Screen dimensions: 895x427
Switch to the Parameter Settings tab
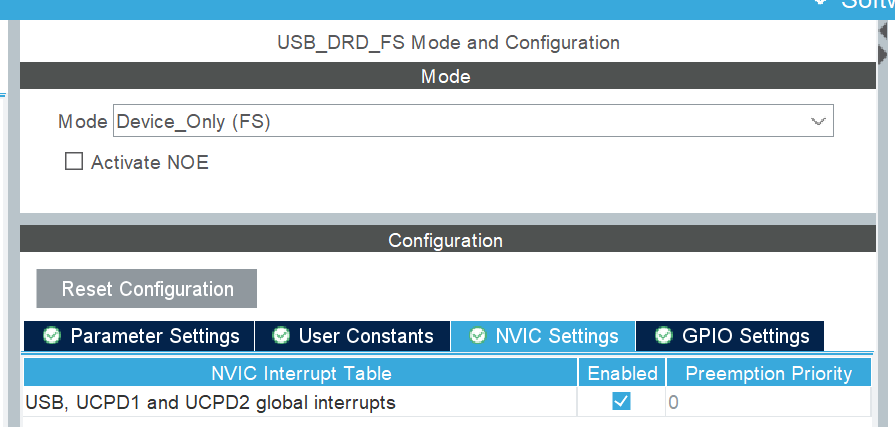pos(154,336)
